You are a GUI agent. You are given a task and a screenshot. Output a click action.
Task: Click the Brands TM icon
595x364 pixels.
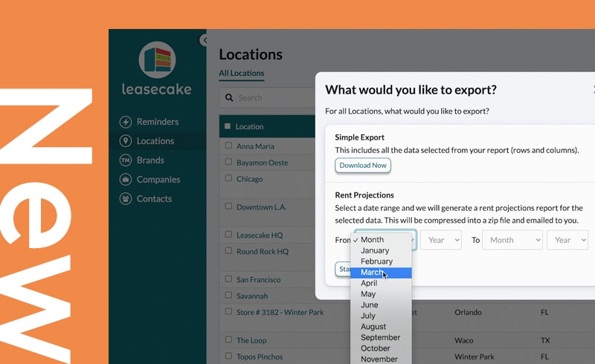click(126, 160)
